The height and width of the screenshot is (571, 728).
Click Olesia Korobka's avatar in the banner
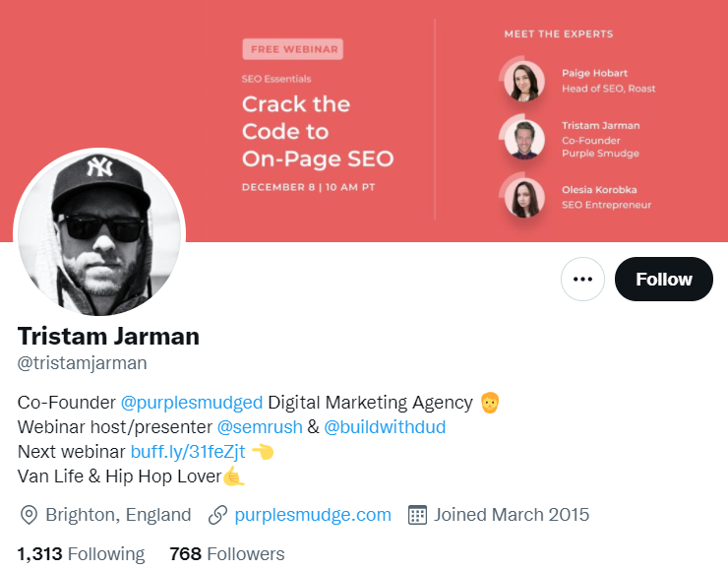pos(524,198)
